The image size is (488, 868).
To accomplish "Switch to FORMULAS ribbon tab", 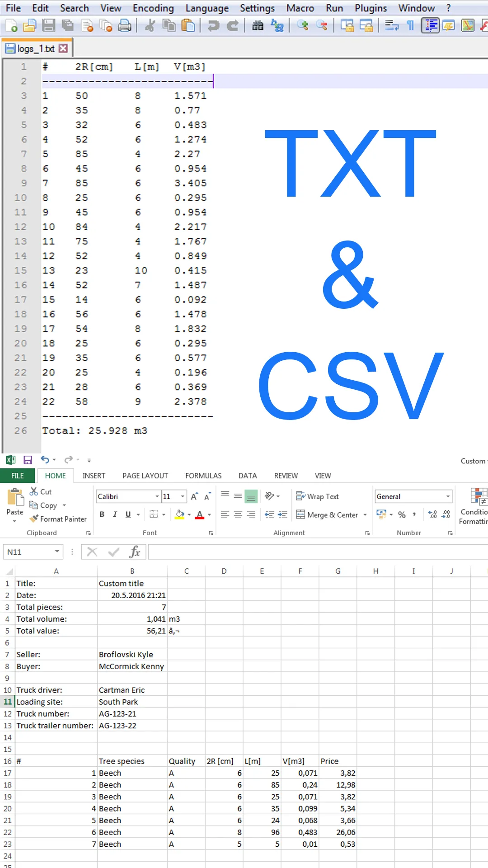I will click(203, 476).
